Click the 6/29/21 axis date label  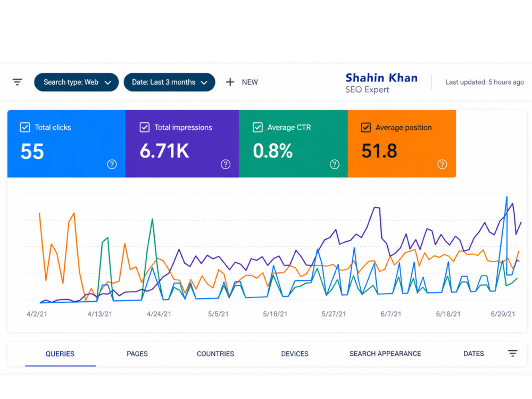pyautogui.click(x=503, y=314)
